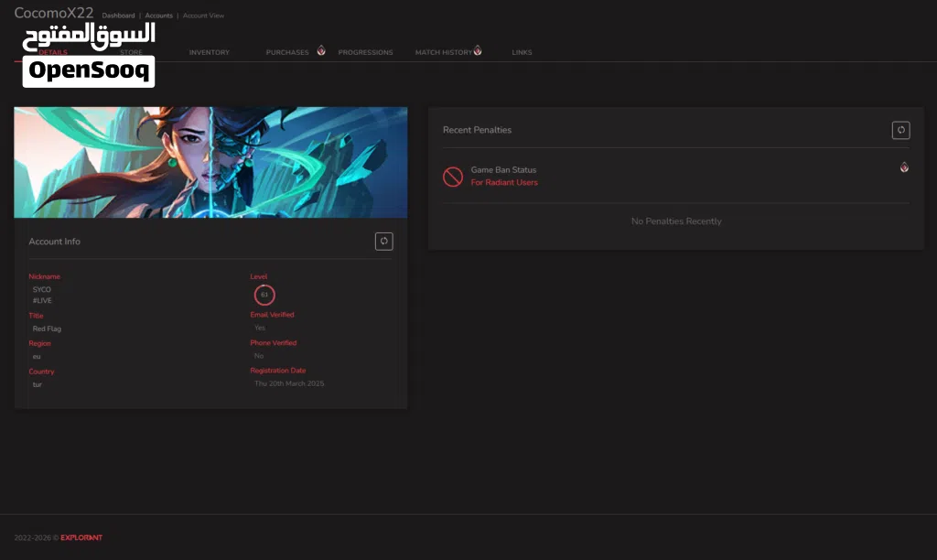Click the Email Verified label
The height and width of the screenshot is (560, 937).
click(x=272, y=315)
